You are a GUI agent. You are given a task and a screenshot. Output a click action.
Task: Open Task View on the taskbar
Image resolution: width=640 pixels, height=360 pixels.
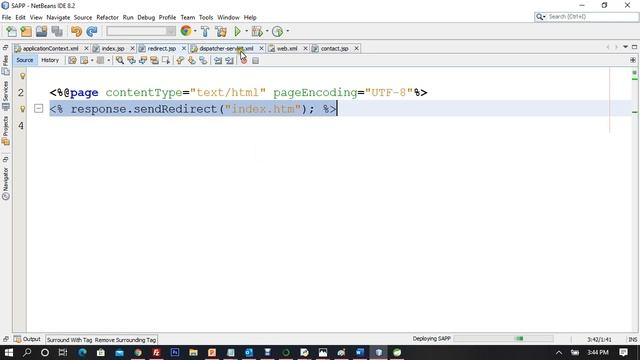63,352
